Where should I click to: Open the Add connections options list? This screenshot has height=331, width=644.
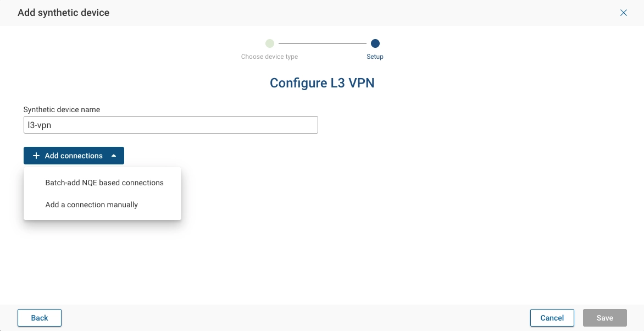74,156
